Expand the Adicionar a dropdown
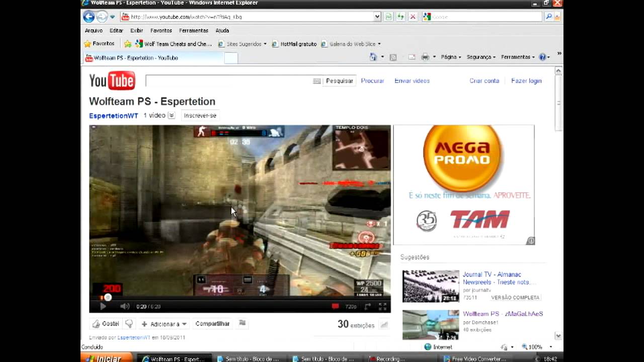The height and width of the screenshot is (362, 644). (x=164, y=324)
